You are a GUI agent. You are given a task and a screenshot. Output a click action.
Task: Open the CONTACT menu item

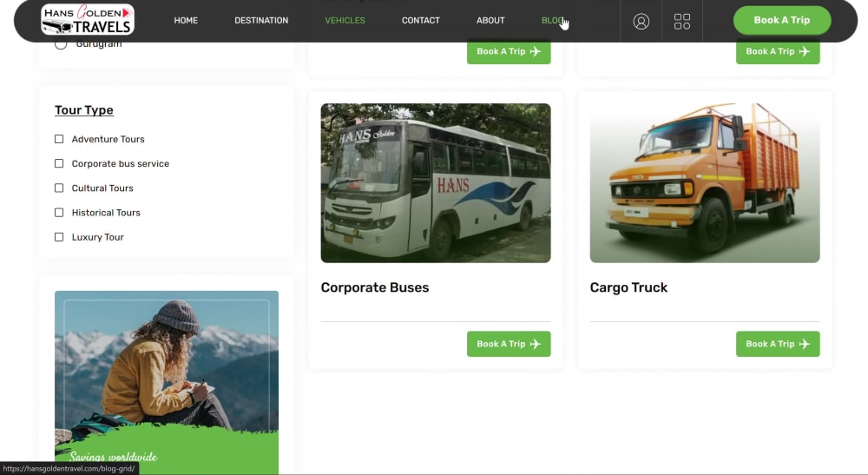tap(421, 21)
